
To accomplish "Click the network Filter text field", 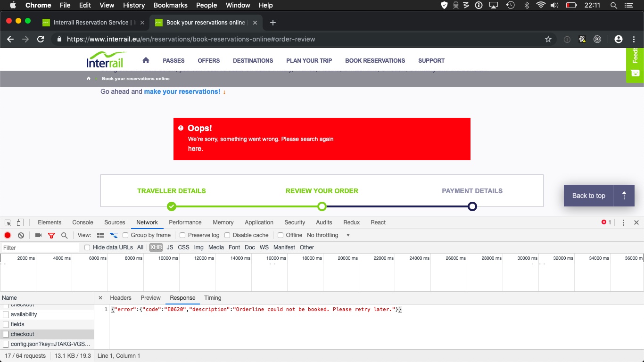I will pyautogui.click(x=40, y=247).
